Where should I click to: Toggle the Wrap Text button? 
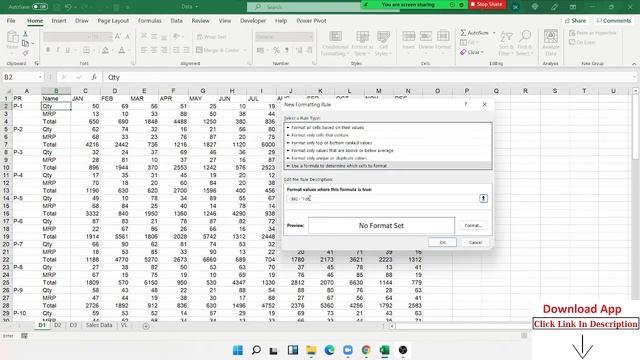(211, 37)
